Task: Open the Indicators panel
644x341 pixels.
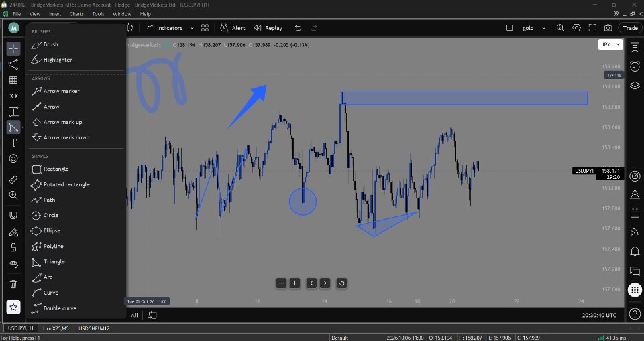Action: pyautogui.click(x=164, y=28)
